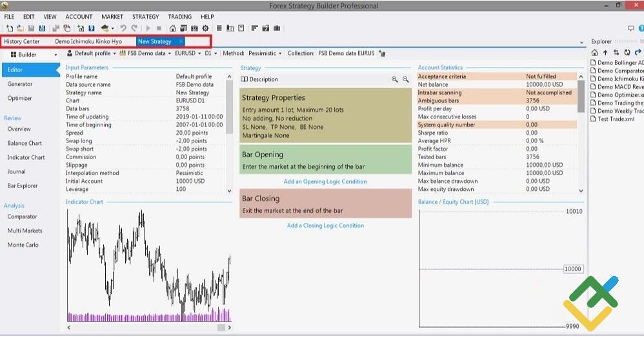644x337 pixels.
Task: Click add-to-collection icon beside FSB Demo data EURUS
Action: coord(383,53)
